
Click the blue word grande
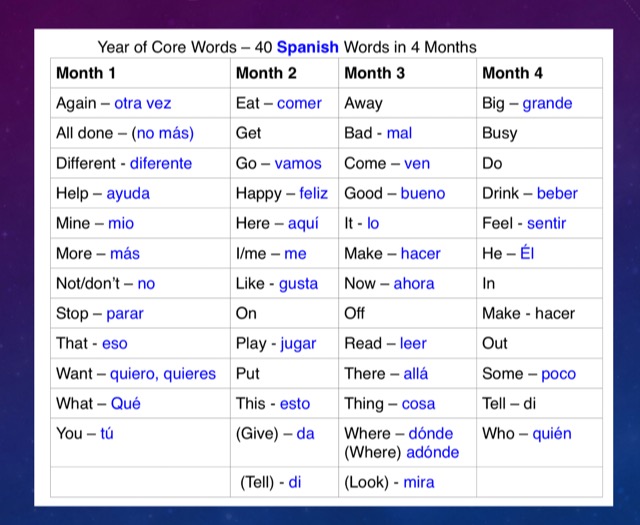coord(547,104)
